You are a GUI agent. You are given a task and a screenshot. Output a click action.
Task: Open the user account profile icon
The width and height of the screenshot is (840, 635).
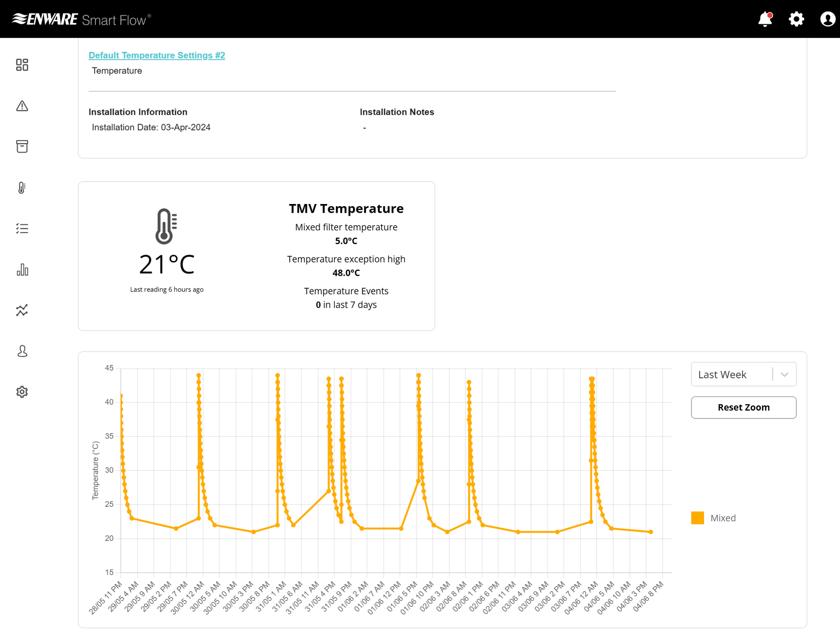click(827, 19)
